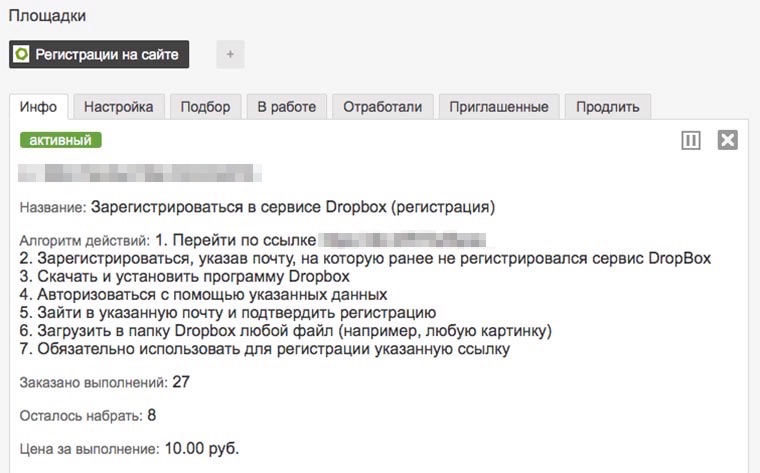Screen dimensions: 760x473
Task: Click the Алгоритм действий label
Action: point(85,241)
